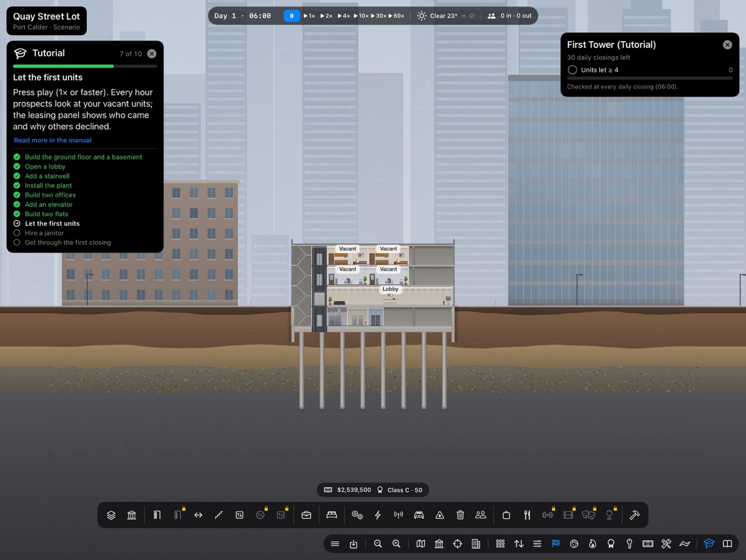Screen dimensions: 746x560
Task: Click the $2,539,500 balance display
Action: pos(347,490)
